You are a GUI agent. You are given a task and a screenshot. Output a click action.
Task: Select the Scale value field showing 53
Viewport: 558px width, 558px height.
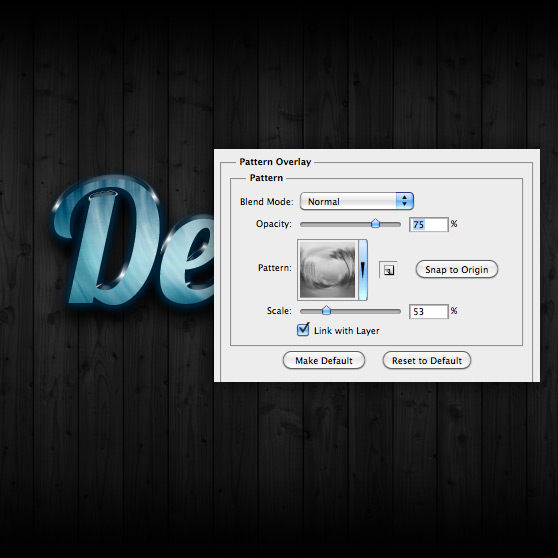click(x=428, y=312)
